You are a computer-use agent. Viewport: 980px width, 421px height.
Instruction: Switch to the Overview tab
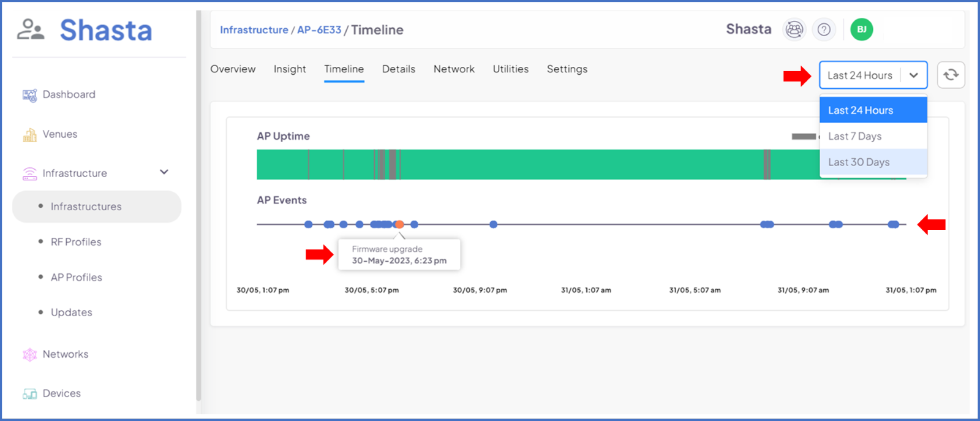coord(233,69)
